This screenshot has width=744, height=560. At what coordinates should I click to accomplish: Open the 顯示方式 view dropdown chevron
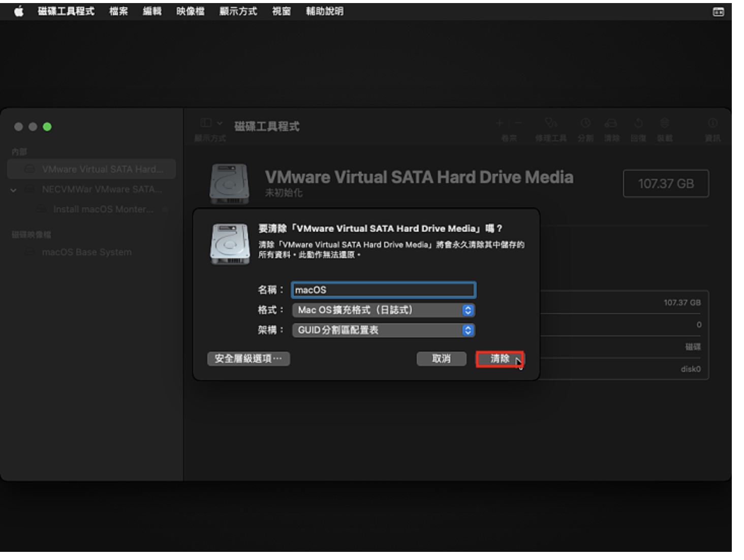point(220,122)
